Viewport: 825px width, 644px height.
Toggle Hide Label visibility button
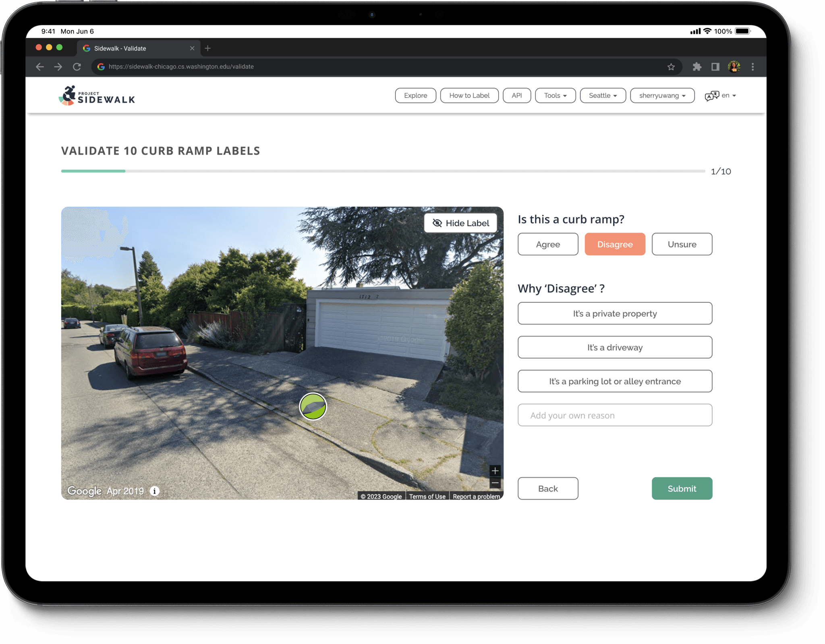(x=460, y=223)
